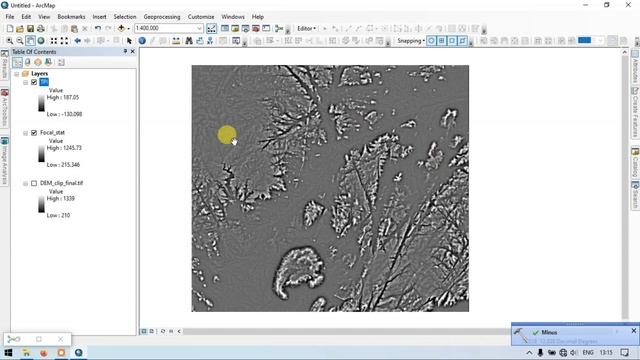The image size is (640, 360).
Task: Open Find with binoculars icon
Action: 189,41
